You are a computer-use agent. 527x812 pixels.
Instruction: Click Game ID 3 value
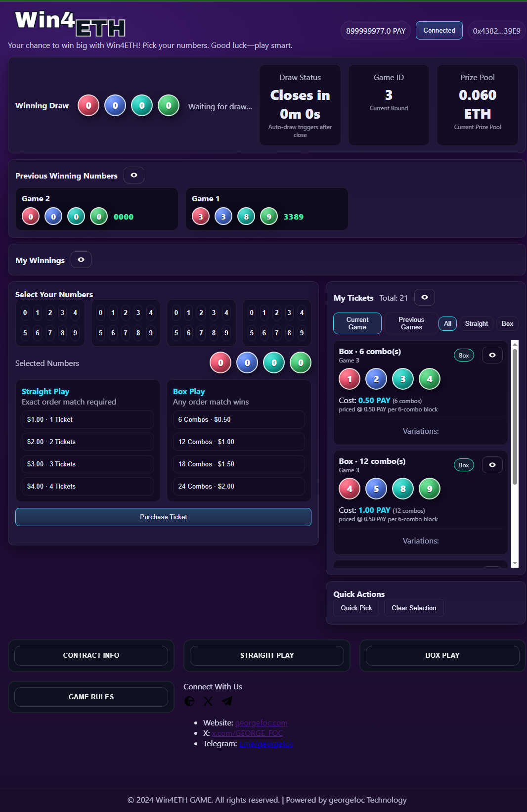tap(389, 95)
